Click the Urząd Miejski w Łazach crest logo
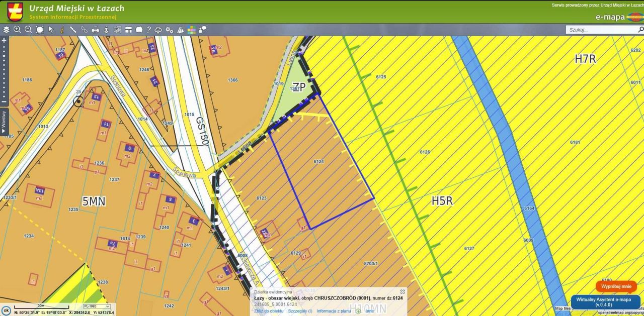 pos(15,12)
